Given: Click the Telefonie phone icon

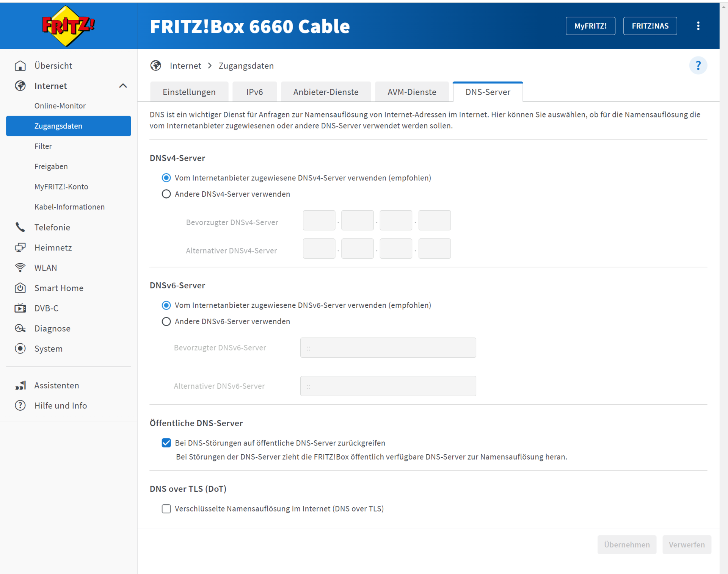Looking at the screenshot, I should pyautogui.click(x=20, y=227).
